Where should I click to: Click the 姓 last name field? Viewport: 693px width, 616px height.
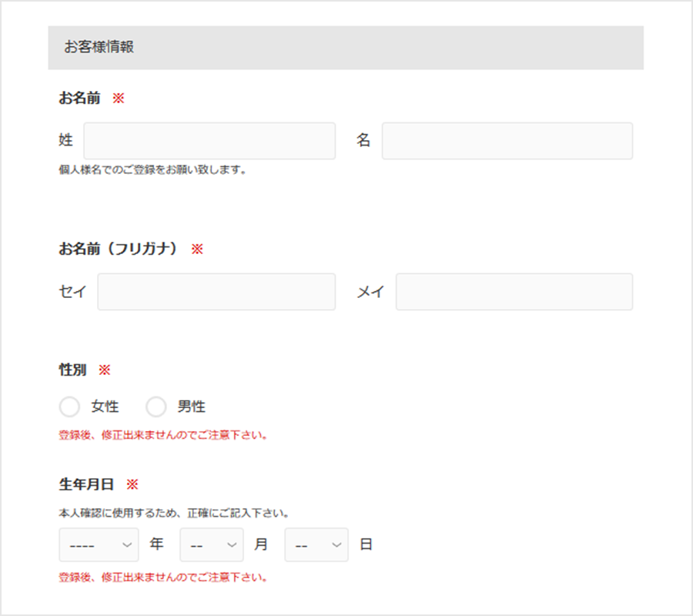coord(209,141)
